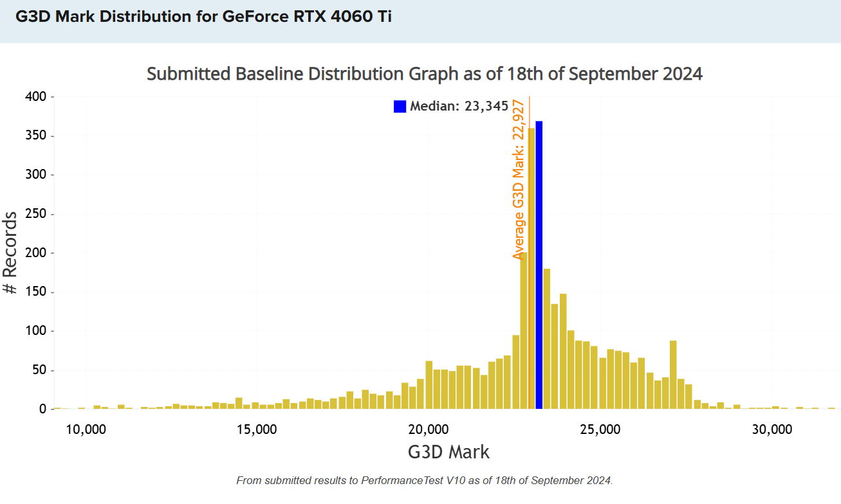Click the '10,000' x-axis label
This screenshot has width=841, height=504.
(x=86, y=429)
